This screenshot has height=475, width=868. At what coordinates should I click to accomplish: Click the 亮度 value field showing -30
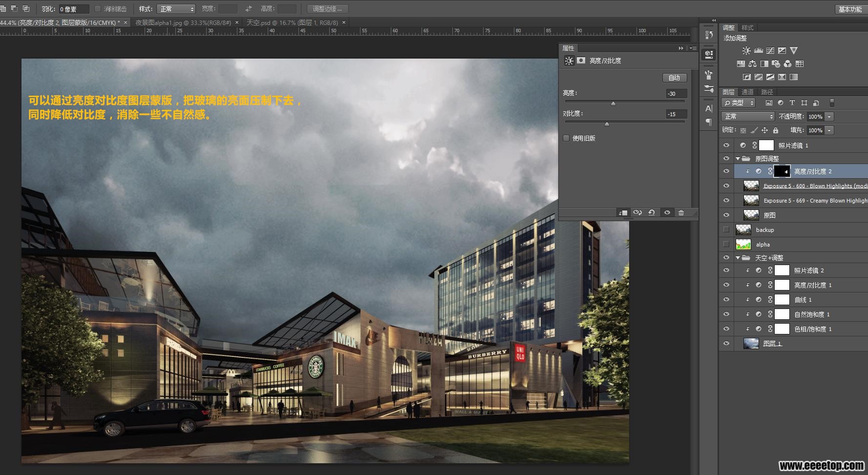tap(677, 93)
